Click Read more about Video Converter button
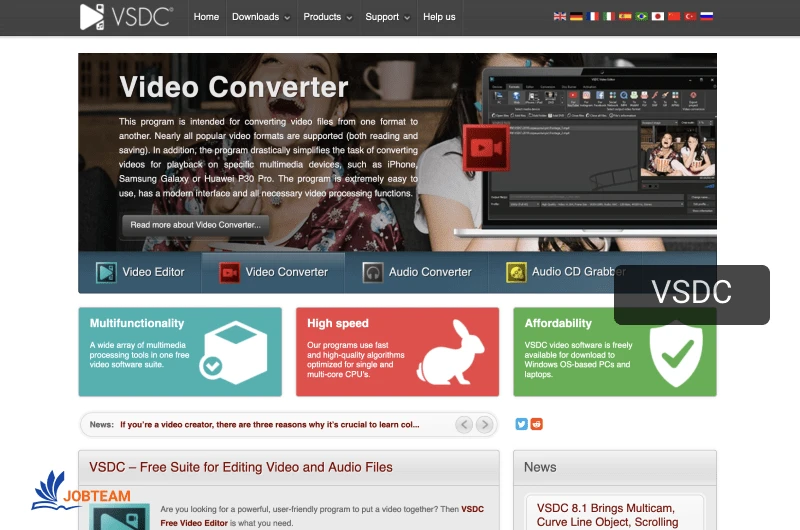 click(195, 225)
